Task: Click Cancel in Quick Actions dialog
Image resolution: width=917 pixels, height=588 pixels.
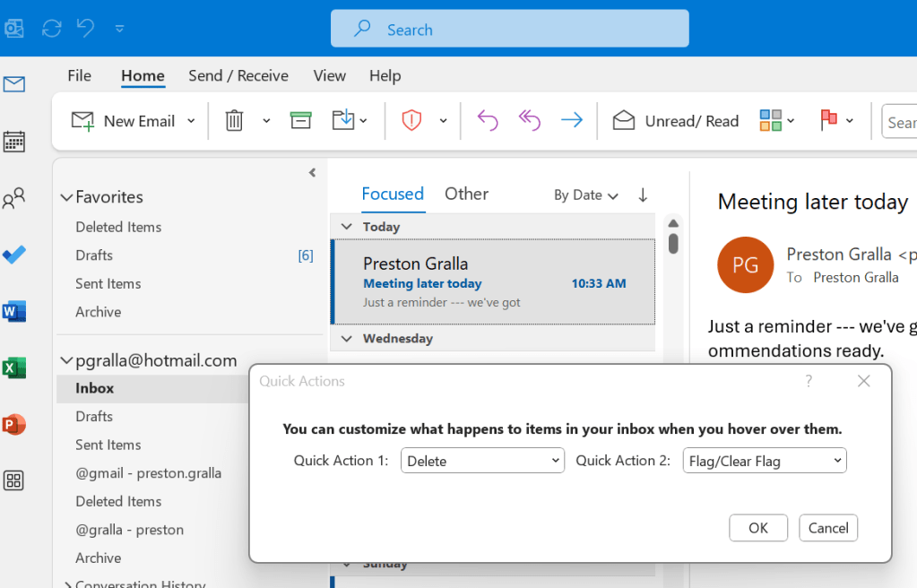Action: tap(828, 528)
